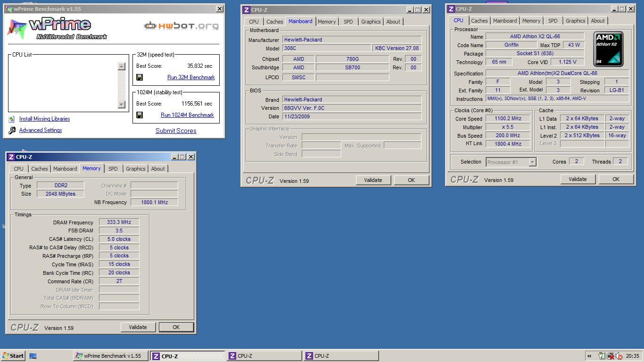Click the AMD Athlon X2 logo image
This screenshot has height=362, width=644.
(x=608, y=49)
